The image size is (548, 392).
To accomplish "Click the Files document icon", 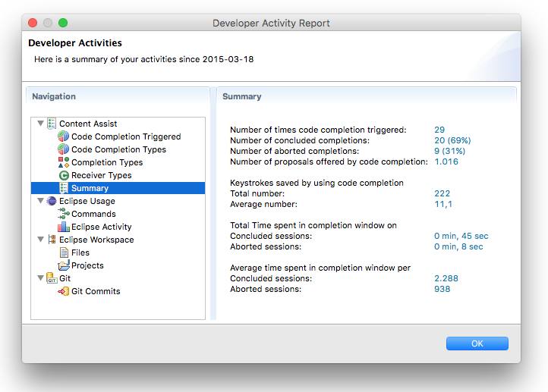I will tap(64, 252).
